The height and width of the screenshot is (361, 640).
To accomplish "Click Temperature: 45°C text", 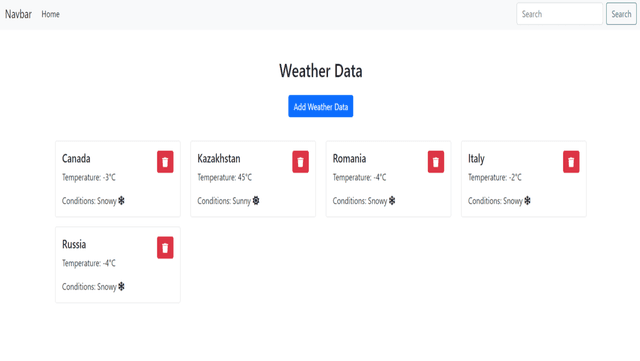I will click(x=224, y=178).
